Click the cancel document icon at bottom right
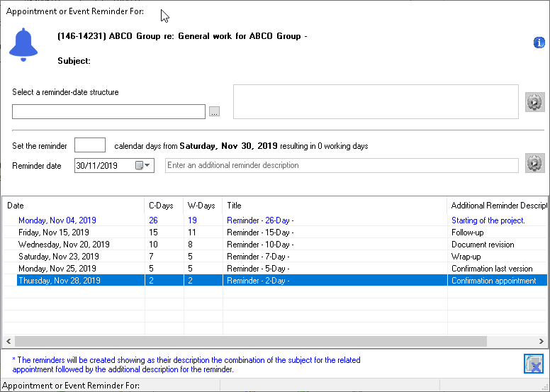 [x=534, y=364]
